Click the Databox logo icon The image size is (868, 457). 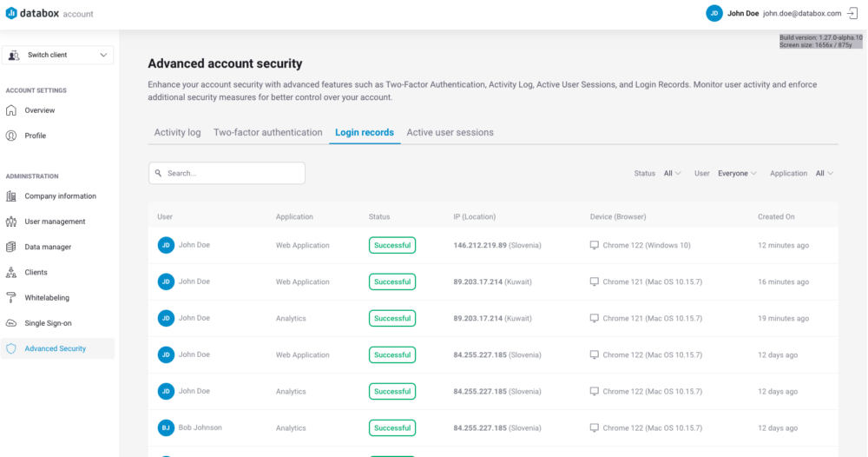11,13
